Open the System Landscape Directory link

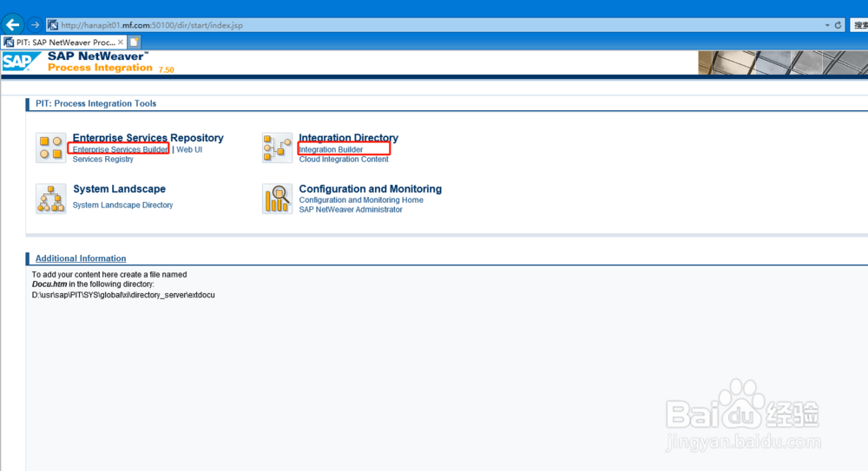click(x=123, y=205)
